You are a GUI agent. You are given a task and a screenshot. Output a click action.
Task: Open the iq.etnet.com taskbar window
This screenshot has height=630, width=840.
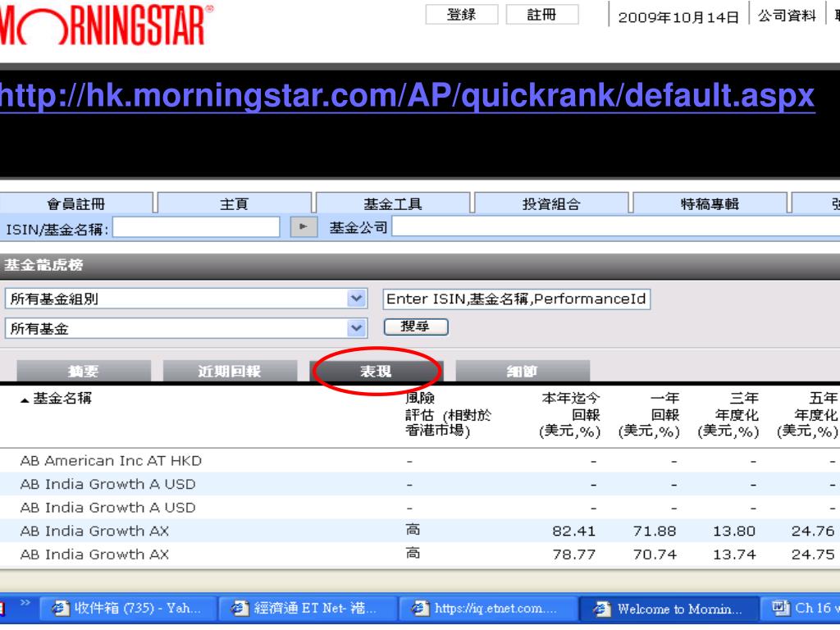pos(487,608)
